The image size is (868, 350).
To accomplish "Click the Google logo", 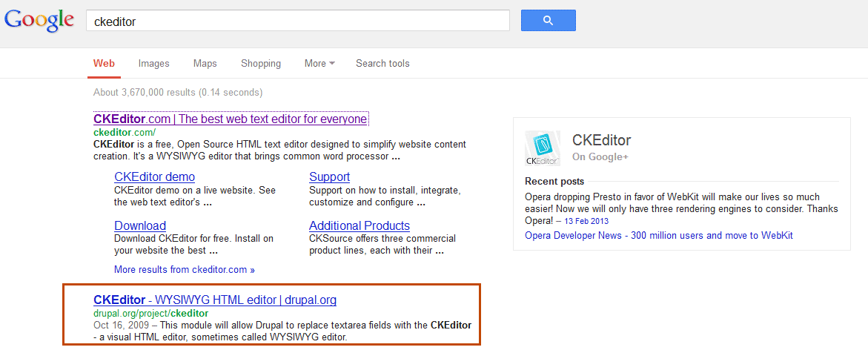I will pos(39,21).
